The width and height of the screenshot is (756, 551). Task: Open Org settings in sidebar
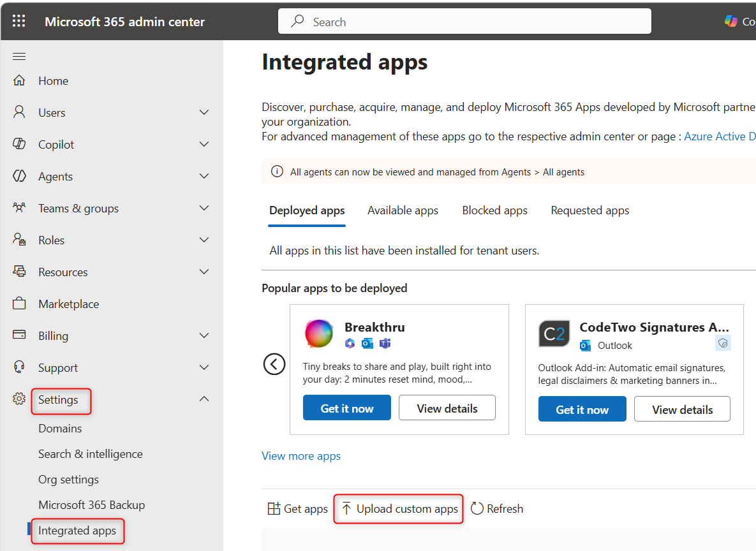pyautogui.click(x=68, y=479)
